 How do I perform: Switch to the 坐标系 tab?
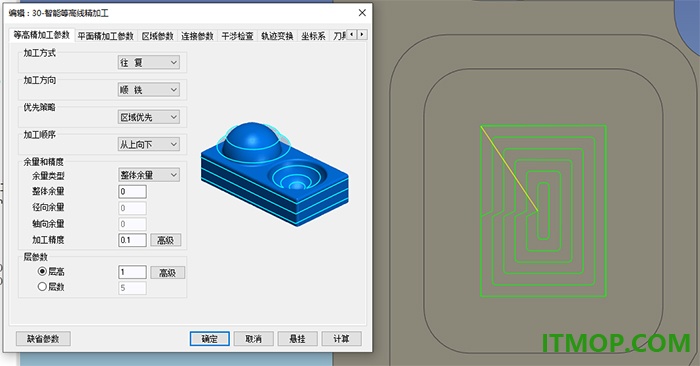(x=313, y=36)
